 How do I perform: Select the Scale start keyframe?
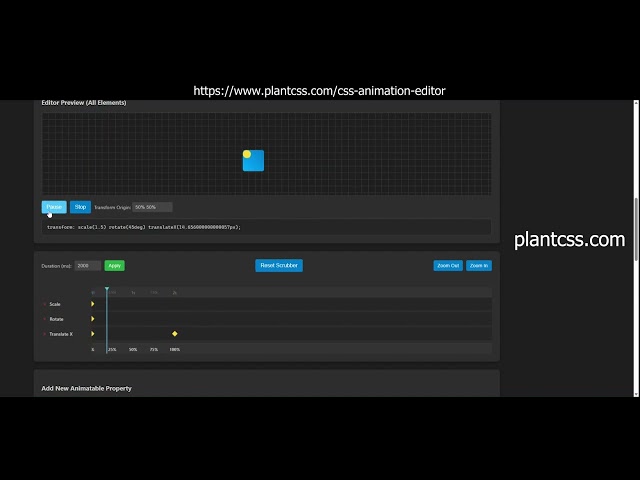93,304
